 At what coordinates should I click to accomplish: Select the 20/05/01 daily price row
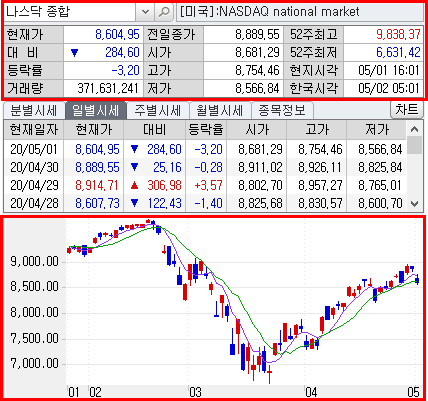point(205,149)
